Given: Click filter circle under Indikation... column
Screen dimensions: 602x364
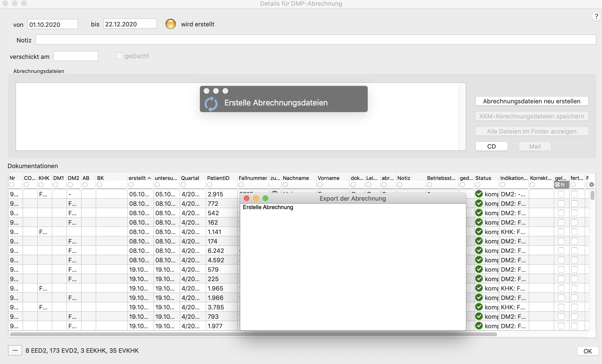Looking at the screenshot, I should click(503, 185).
